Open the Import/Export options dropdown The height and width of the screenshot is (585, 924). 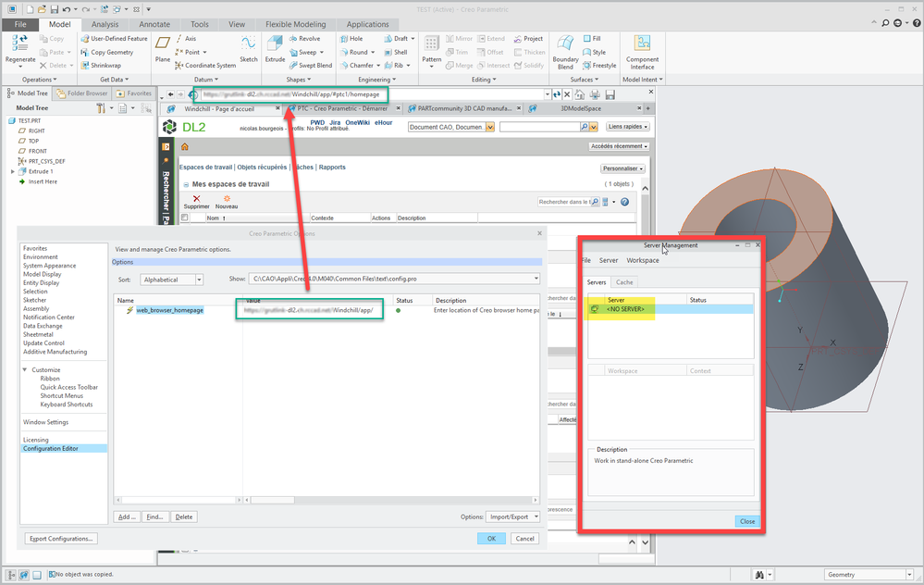(513, 517)
